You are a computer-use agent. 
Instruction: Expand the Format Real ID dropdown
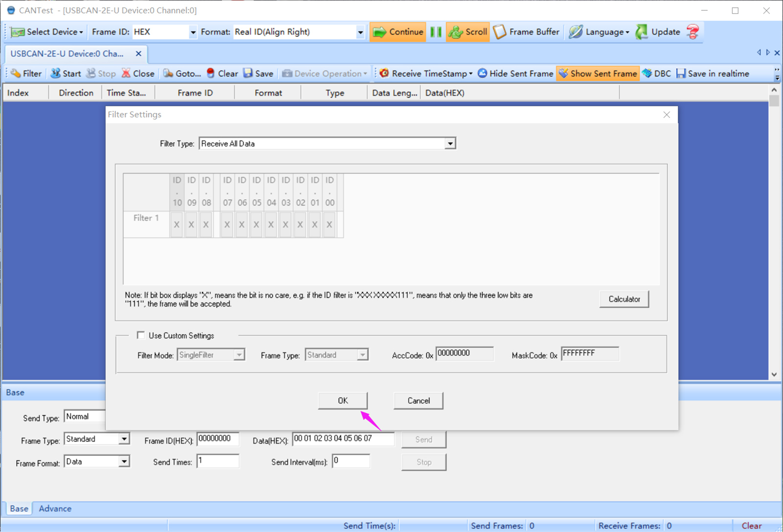pos(360,32)
